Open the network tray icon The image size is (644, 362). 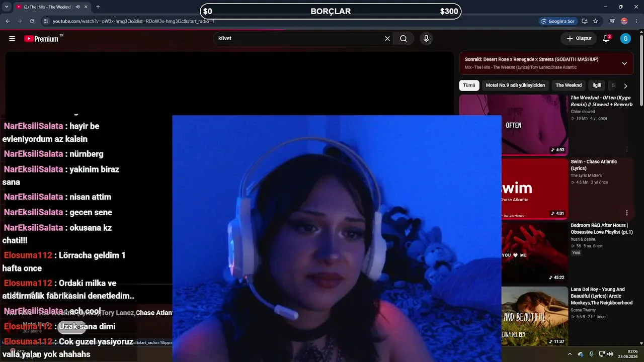coord(602,354)
